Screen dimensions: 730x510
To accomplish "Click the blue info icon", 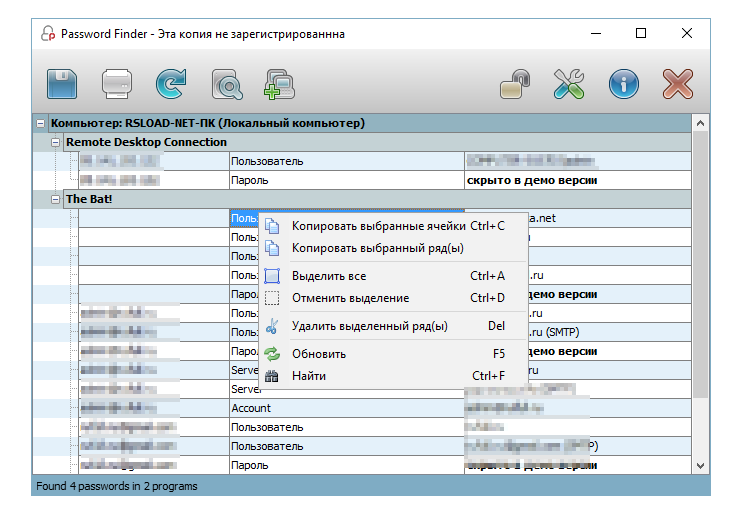I will (623, 84).
